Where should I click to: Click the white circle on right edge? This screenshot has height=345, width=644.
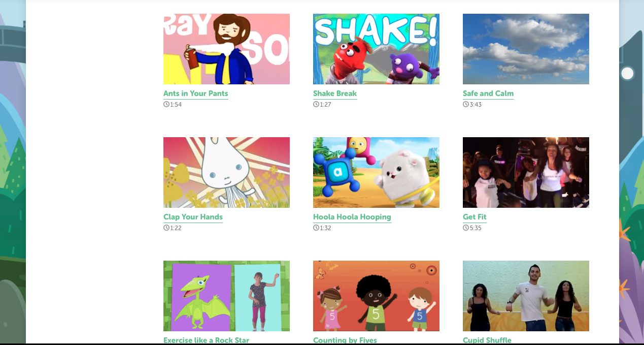[627, 73]
